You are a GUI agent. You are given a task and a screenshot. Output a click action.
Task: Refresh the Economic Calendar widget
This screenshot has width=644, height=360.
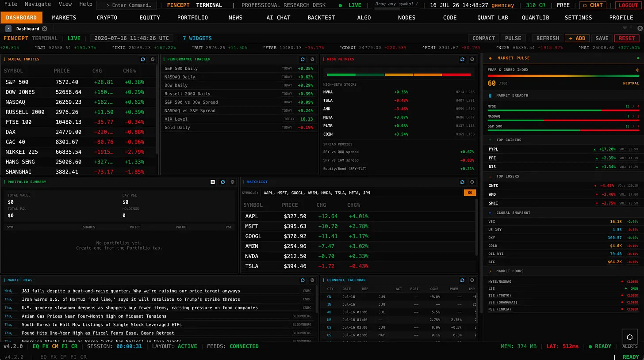(x=462, y=280)
